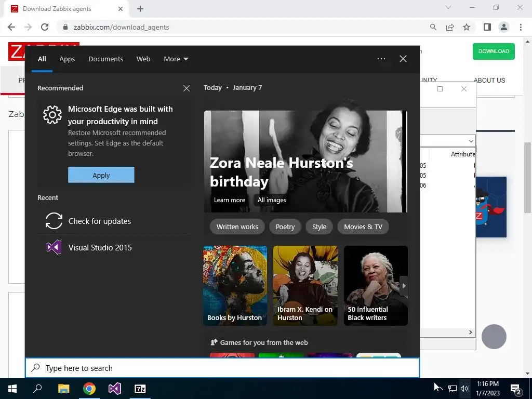532x399 pixels.
Task: Click the Type here to search field
Action: (222, 368)
